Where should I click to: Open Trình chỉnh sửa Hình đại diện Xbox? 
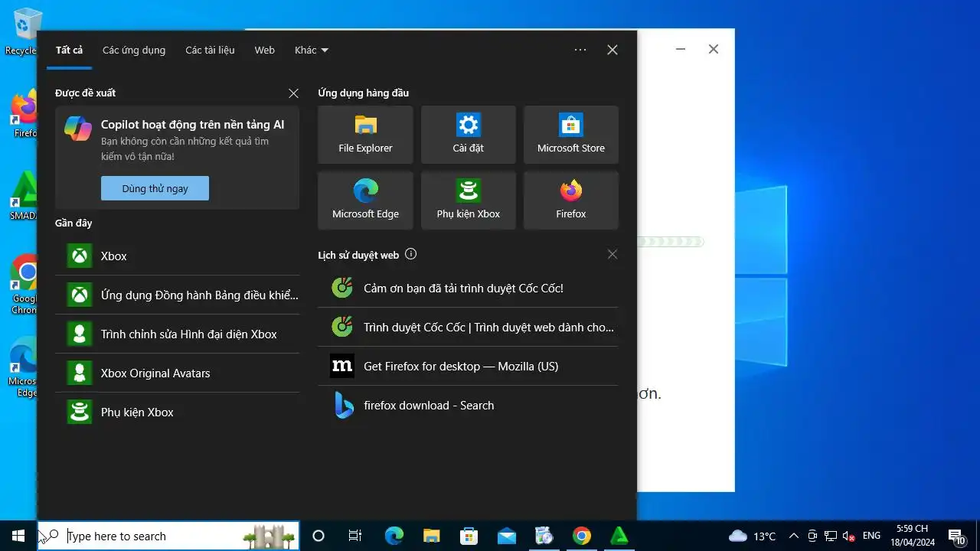click(x=177, y=334)
